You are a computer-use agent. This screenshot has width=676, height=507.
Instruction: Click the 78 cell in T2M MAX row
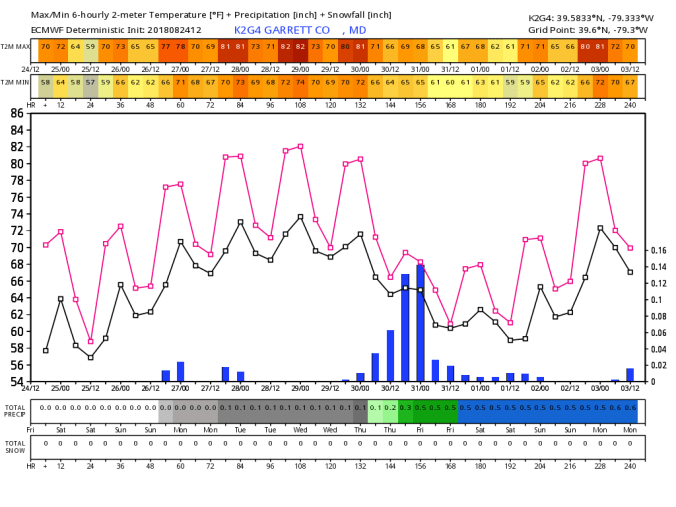pos(181,47)
